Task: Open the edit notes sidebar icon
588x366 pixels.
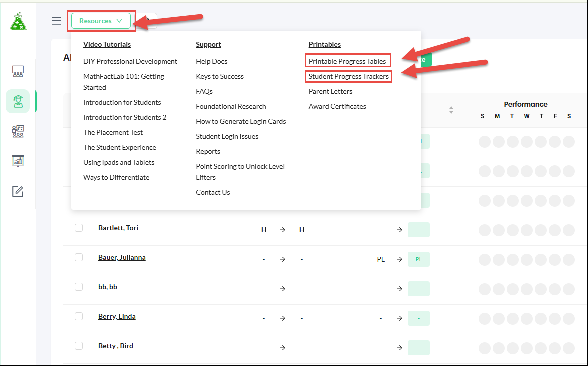Action: pyautogui.click(x=18, y=191)
